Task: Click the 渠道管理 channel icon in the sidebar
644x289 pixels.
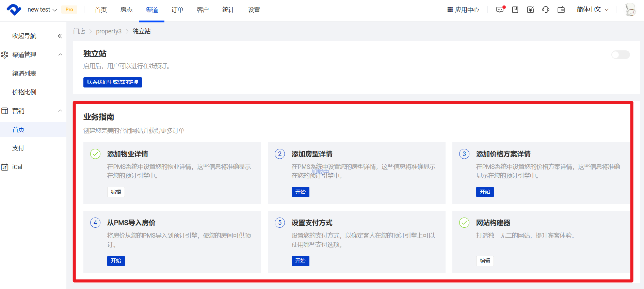Action: tap(5, 55)
